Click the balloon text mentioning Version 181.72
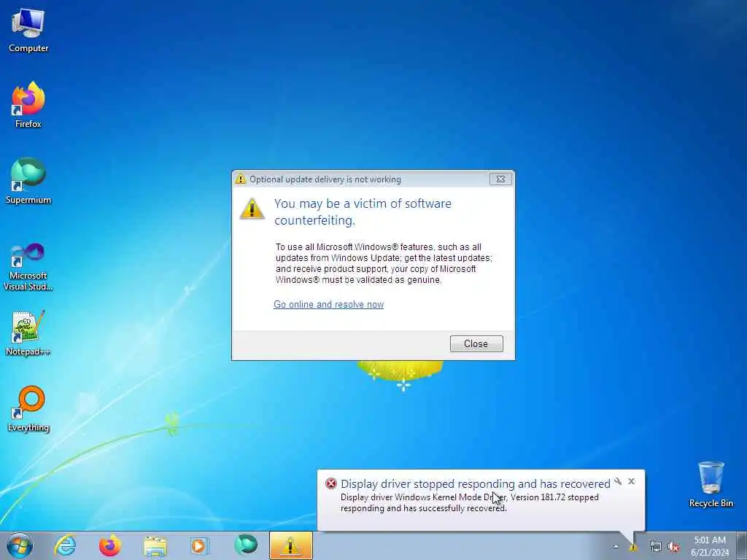Image resolution: width=747 pixels, height=560 pixels. pos(469,503)
